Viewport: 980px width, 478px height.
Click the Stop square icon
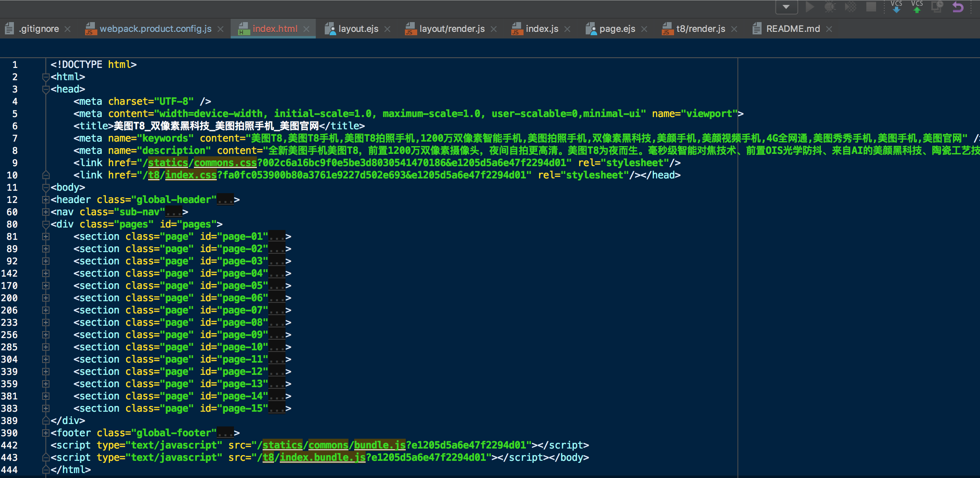pyautogui.click(x=871, y=7)
